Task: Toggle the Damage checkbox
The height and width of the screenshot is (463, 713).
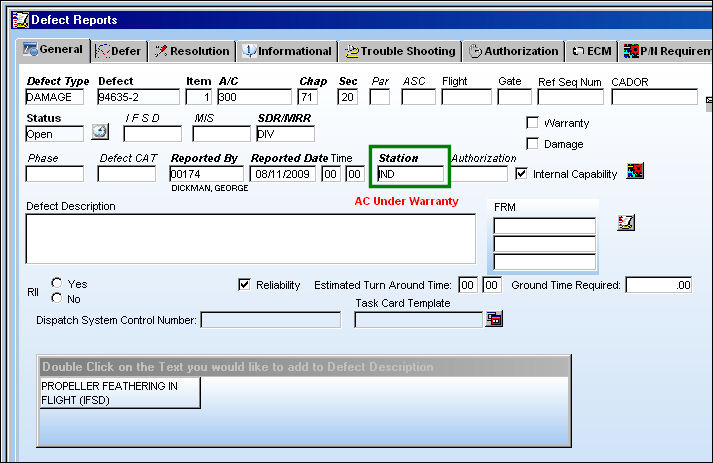Action: (532, 144)
